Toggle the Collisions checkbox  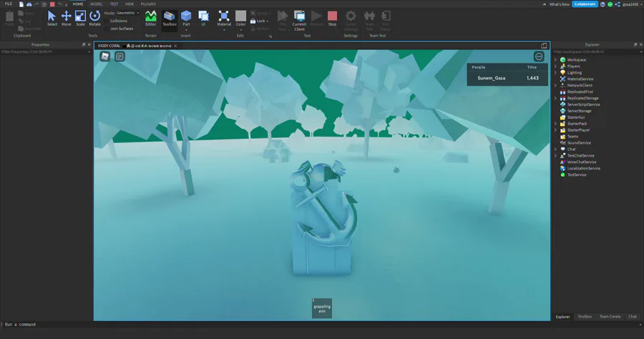tap(107, 21)
